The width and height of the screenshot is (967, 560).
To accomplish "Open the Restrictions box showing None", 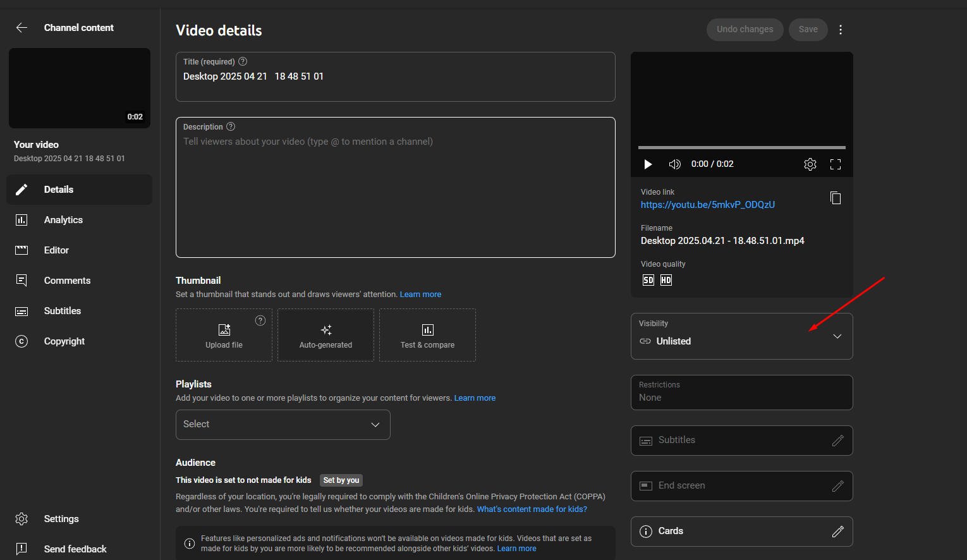I will (741, 393).
